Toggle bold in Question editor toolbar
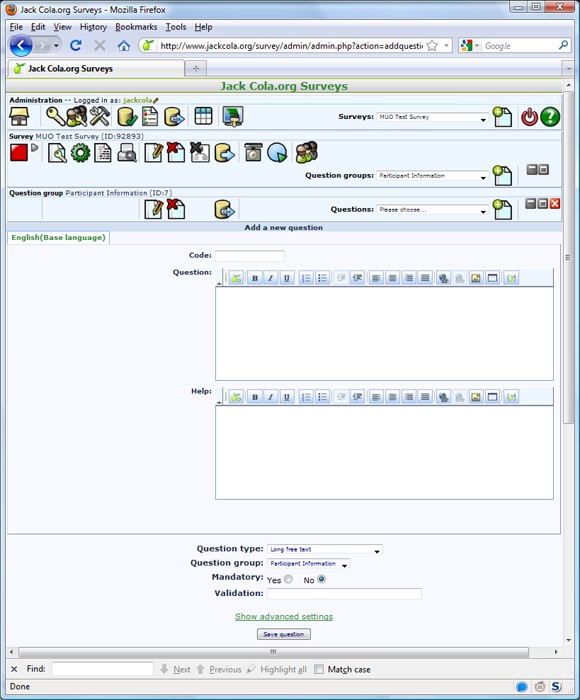580x700 pixels. 255,278
